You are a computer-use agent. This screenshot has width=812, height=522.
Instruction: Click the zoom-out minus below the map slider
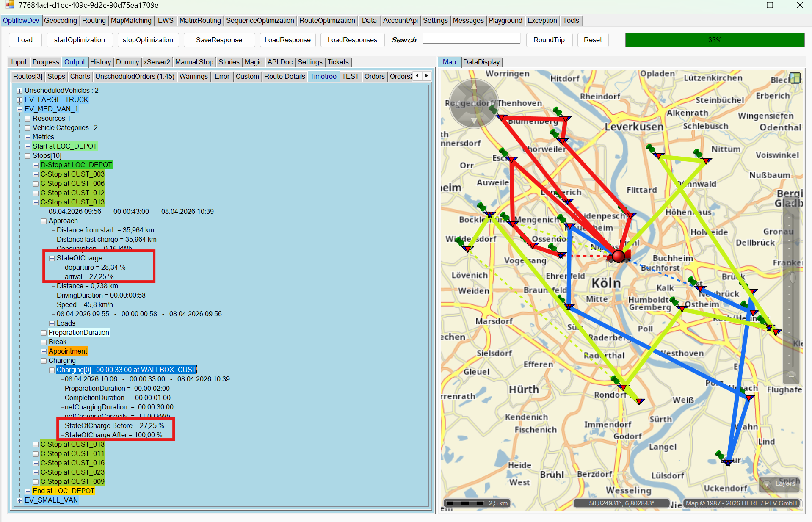(791, 376)
